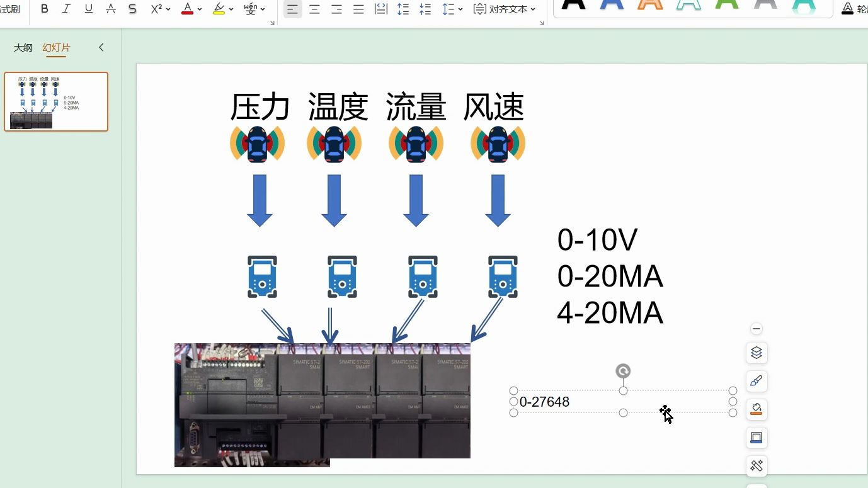Select the format painter tool
This screenshot has width=868, height=488.
[x=9, y=9]
